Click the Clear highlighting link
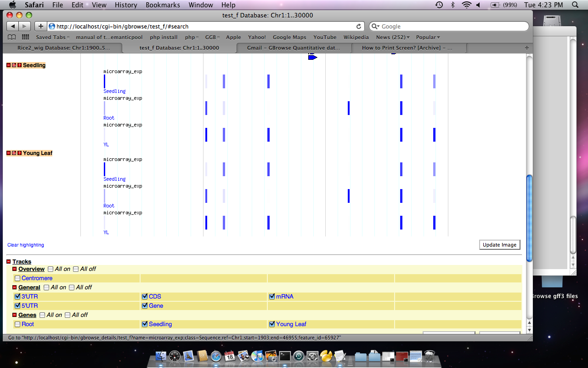 26,245
